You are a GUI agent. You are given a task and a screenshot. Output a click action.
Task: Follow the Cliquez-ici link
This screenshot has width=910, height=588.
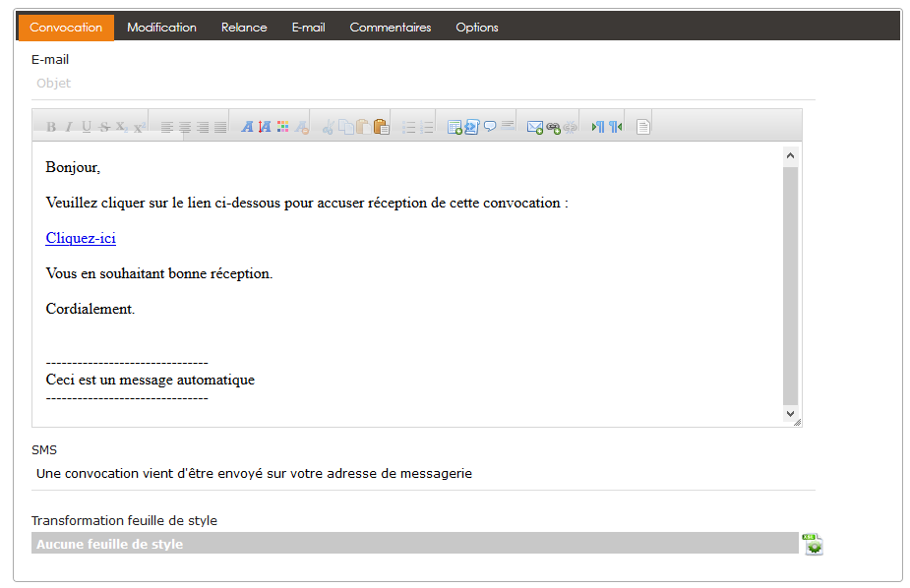coord(81,238)
